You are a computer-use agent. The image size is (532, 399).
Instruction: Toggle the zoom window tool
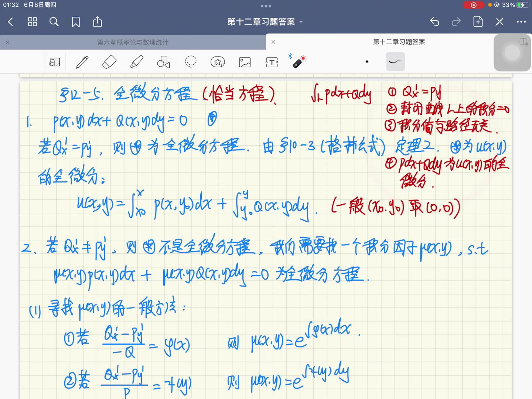55,62
